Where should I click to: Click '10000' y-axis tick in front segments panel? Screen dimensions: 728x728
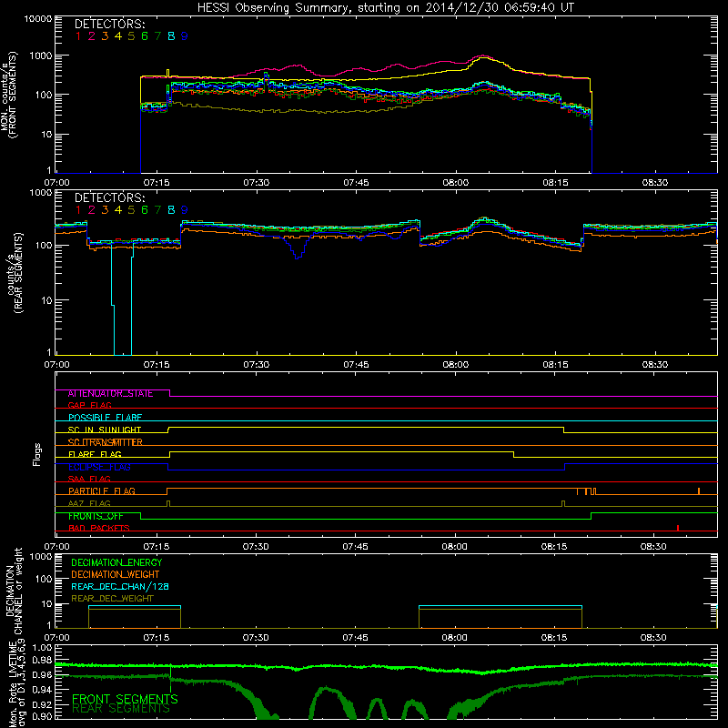(38, 19)
